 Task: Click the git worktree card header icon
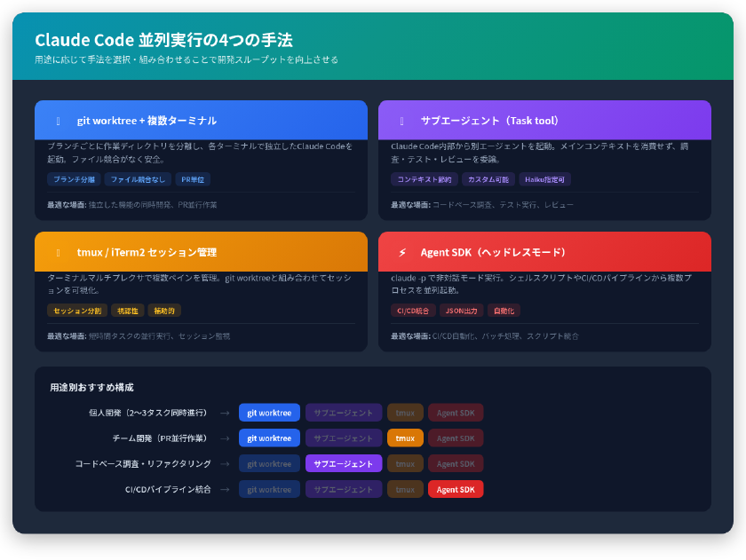[57, 120]
